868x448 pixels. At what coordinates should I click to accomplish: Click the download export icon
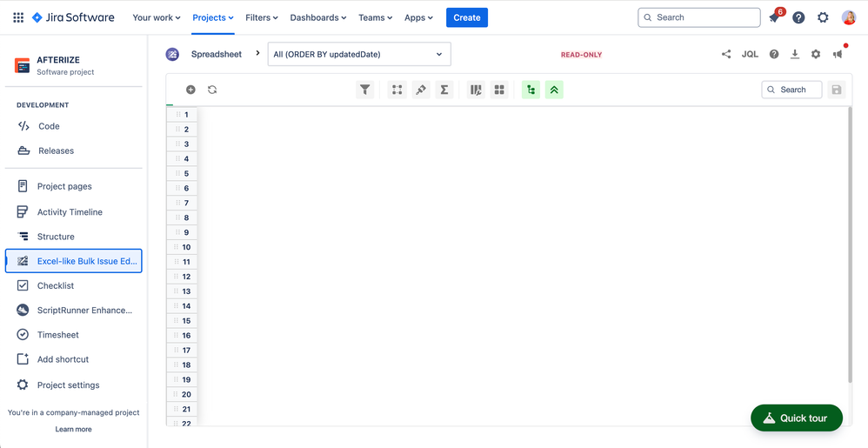795,54
